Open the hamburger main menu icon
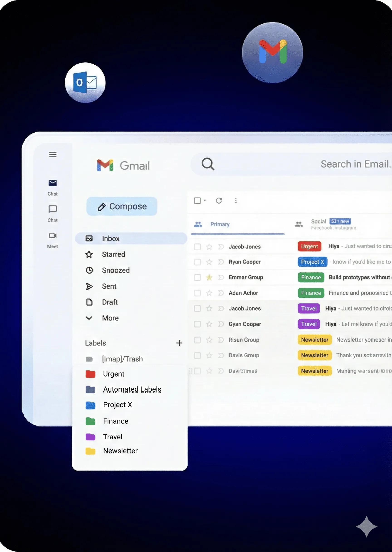This screenshot has width=392, height=552. (53, 154)
